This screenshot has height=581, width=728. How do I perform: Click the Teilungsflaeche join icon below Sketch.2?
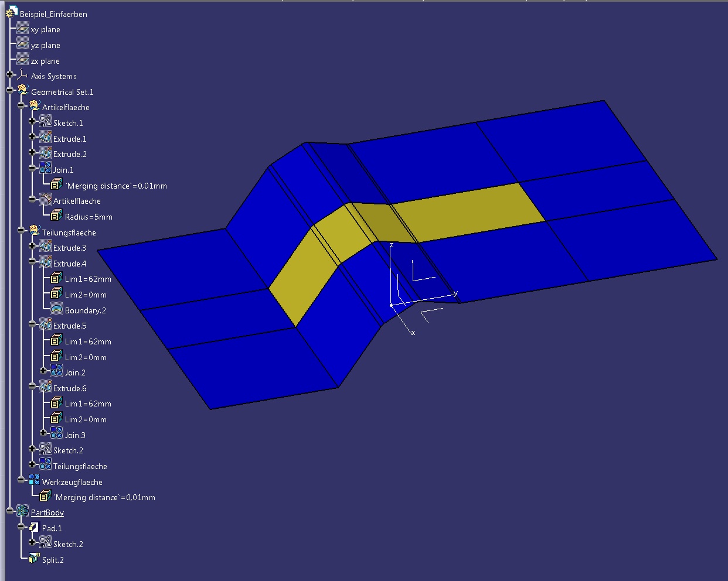click(x=46, y=465)
